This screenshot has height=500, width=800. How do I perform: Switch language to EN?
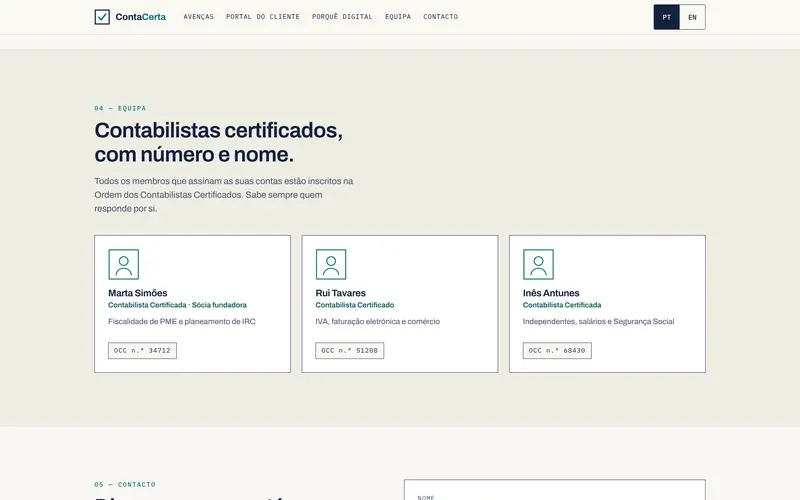[x=692, y=17]
